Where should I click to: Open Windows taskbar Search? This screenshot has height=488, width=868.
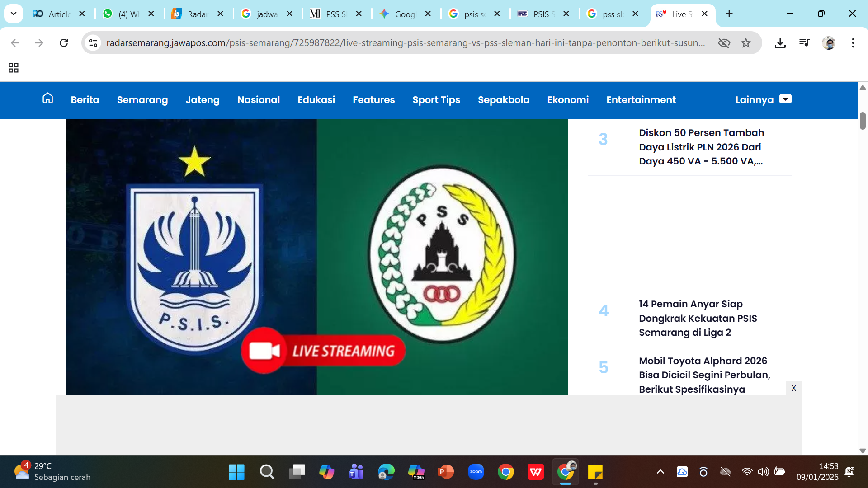click(x=267, y=472)
